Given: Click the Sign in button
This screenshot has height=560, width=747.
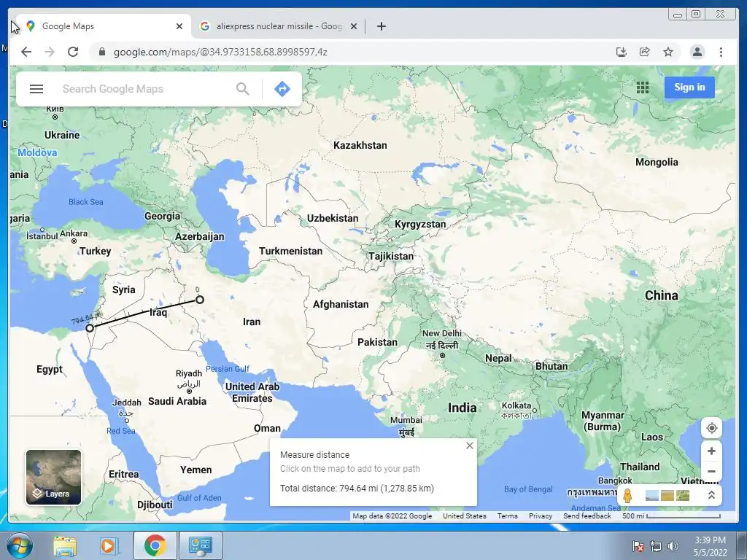Looking at the screenshot, I should [689, 87].
